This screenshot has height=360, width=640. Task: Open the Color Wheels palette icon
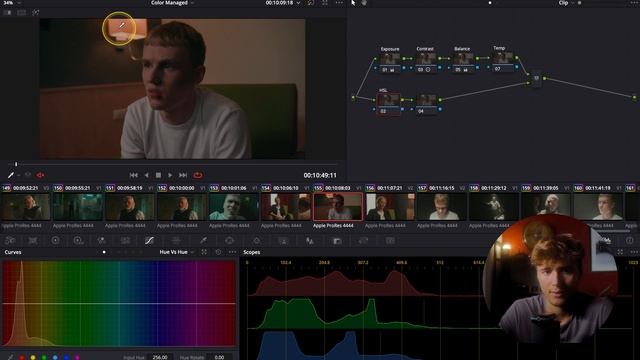pos(56,241)
